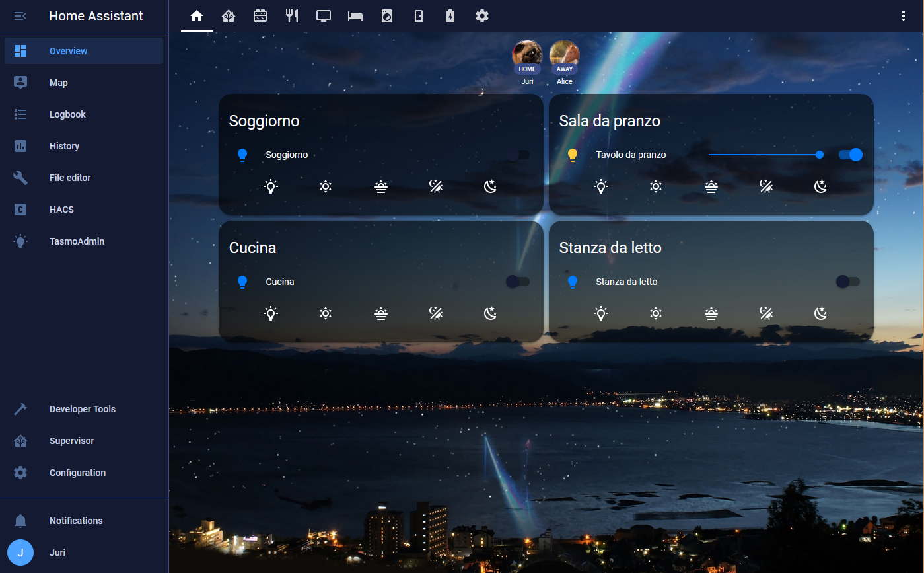Click the door icon in top bar

click(419, 16)
